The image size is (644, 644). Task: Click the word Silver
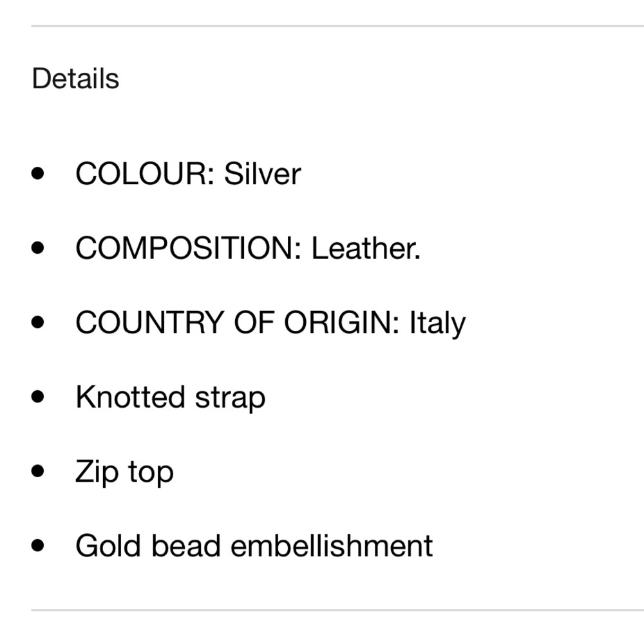pos(262,174)
